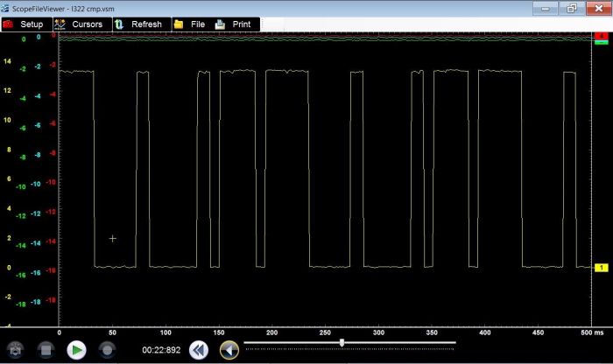Screen dimensions: 613x364
Task: Start playback with the green play button
Action: [77, 350]
